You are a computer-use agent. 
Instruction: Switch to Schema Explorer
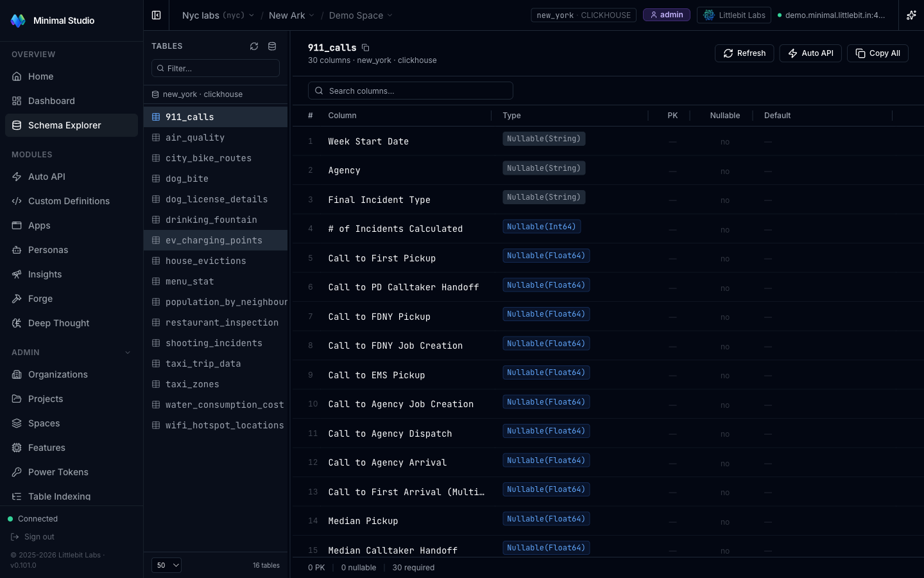coord(64,125)
